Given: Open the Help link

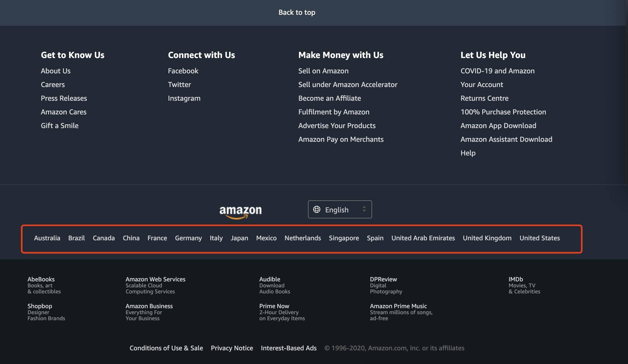Looking at the screenshot, I should coord(468,153).
